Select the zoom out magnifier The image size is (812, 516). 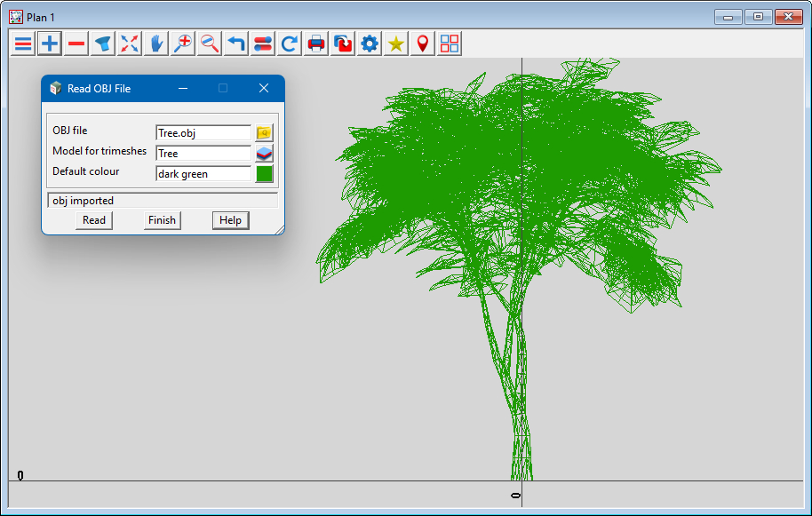coord(210,44)
